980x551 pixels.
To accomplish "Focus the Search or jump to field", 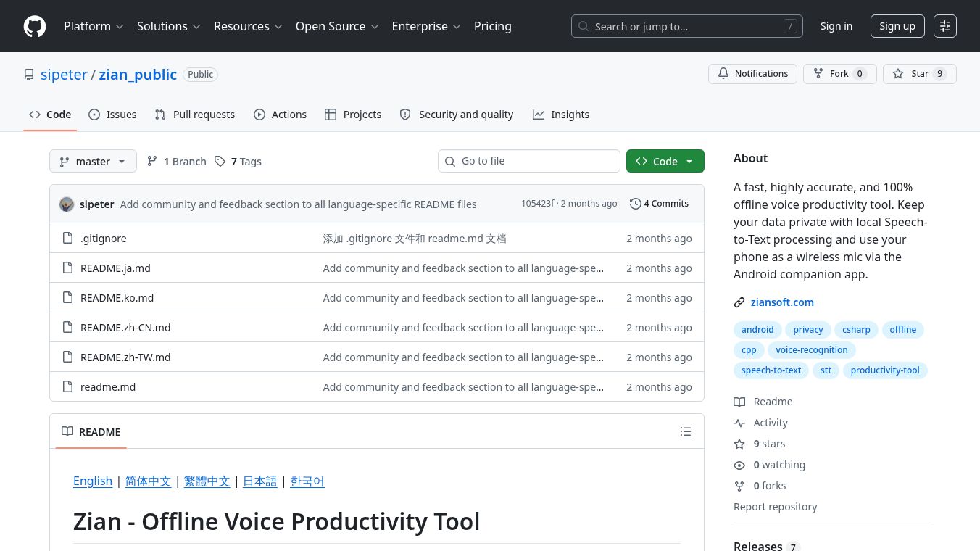I will (x=687, y=26).
